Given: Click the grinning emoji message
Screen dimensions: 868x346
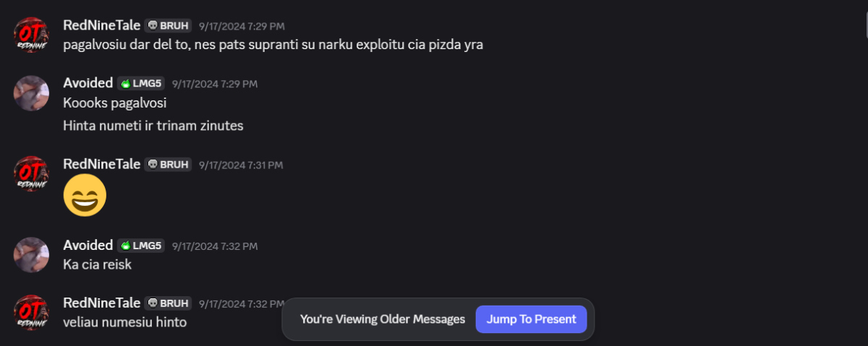Looking at the screenshot, I should (85, 195).
